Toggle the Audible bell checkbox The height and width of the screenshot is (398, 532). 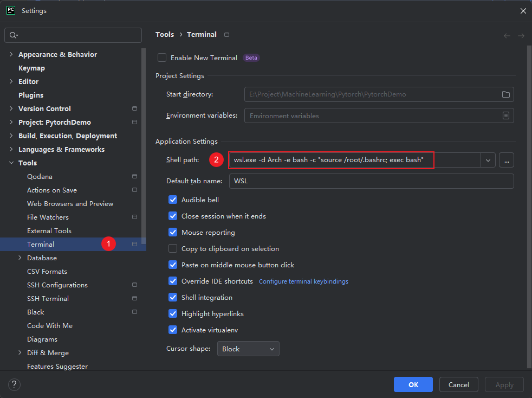coord(173,200)
